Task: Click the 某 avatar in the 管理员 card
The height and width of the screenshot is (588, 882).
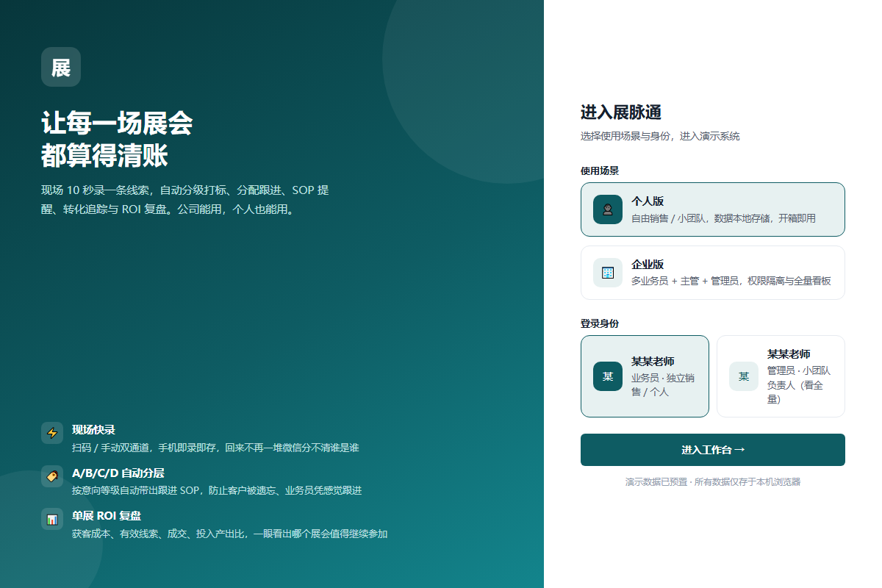Action: (744, 376)
